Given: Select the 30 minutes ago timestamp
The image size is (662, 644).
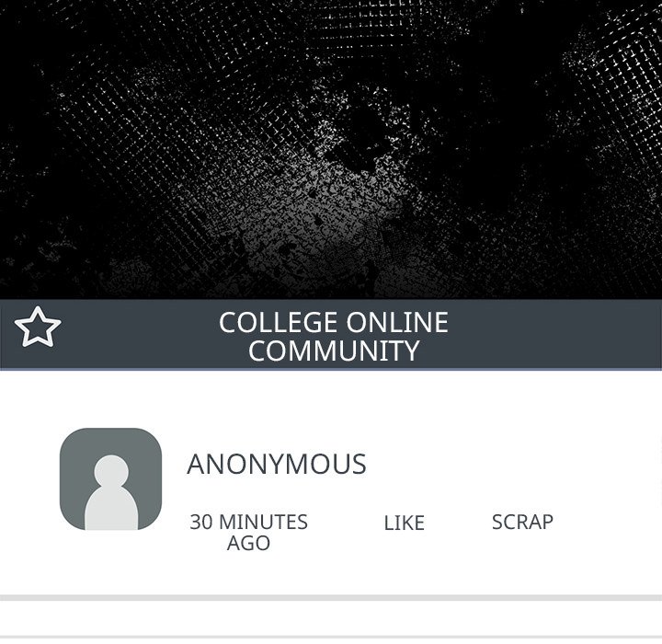Looking at the screenshot, I should coord(248,533).
